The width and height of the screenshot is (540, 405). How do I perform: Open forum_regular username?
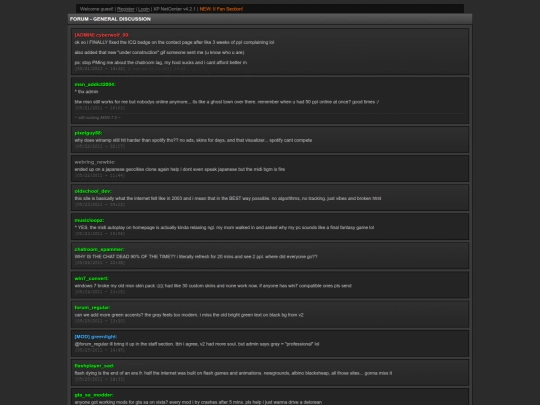point(92,308)
